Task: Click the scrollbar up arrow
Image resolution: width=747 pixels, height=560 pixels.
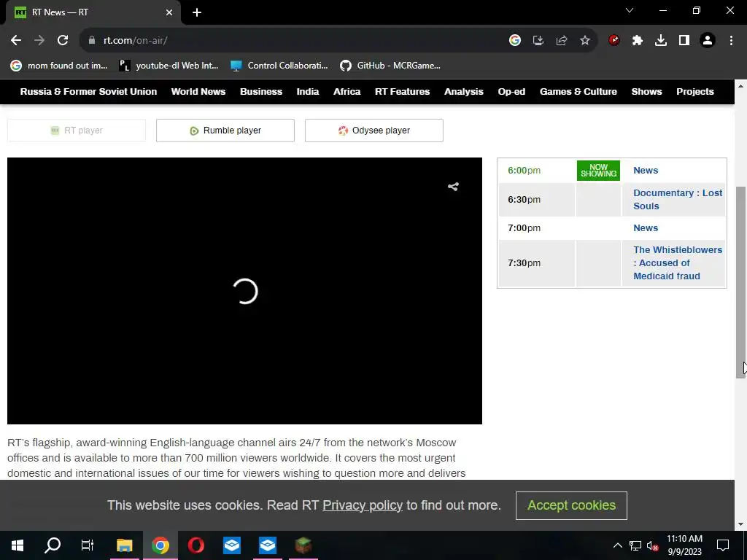Action: coord(740,86)
